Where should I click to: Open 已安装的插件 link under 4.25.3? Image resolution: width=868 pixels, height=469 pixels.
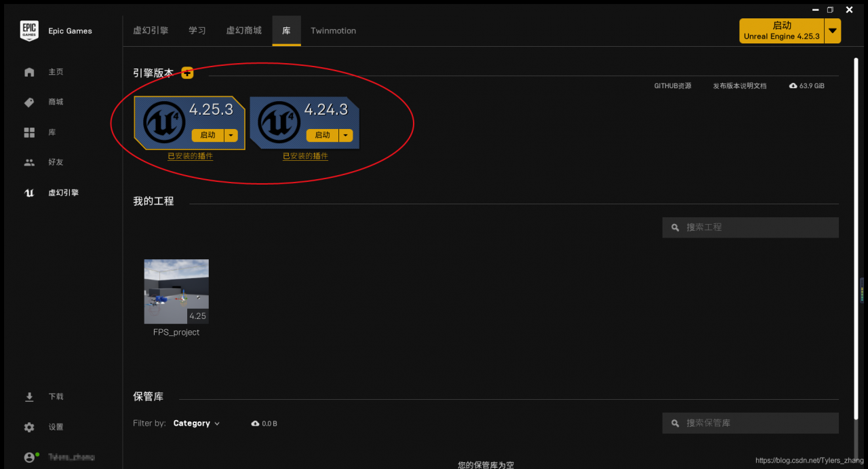pyautogui.click(x=191, y=156)
